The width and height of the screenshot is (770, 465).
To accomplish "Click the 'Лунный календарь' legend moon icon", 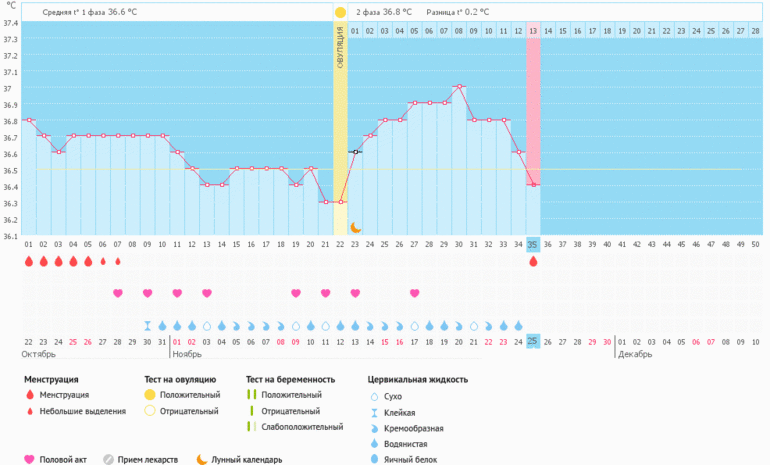I will tap(201, 459).
